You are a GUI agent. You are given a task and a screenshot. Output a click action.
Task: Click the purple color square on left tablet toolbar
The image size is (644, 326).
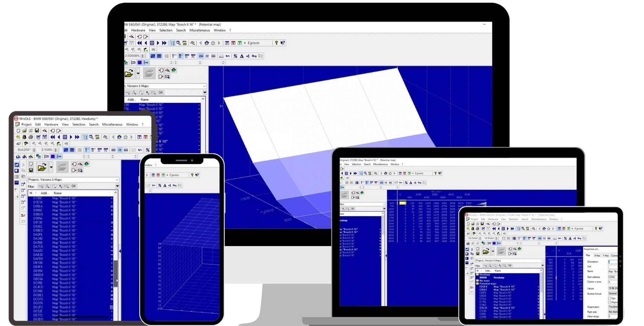pyautogui.click(x=52, y=157)
